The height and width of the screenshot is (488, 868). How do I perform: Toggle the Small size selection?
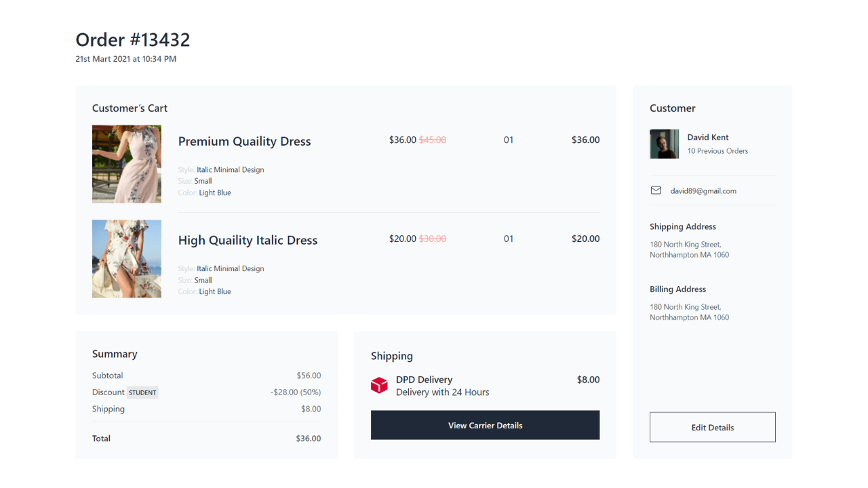click(x=203, y=181)
